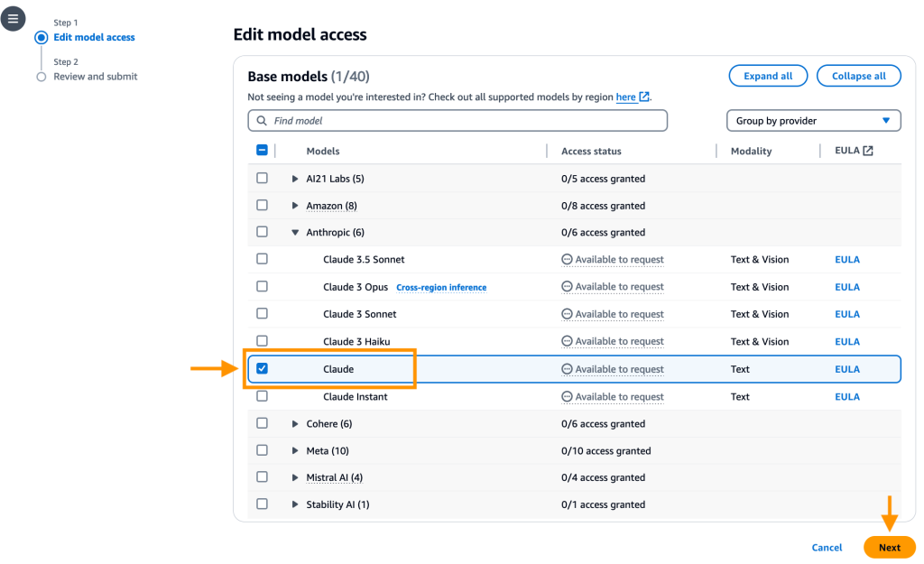
Task: Open the hamburger navigation menu icon
Action: 13,18
